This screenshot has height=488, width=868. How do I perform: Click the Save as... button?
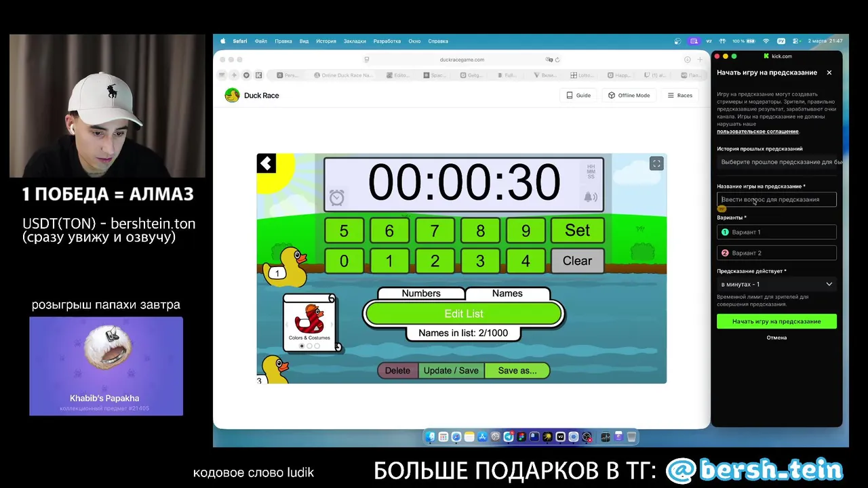coord(517,371)
